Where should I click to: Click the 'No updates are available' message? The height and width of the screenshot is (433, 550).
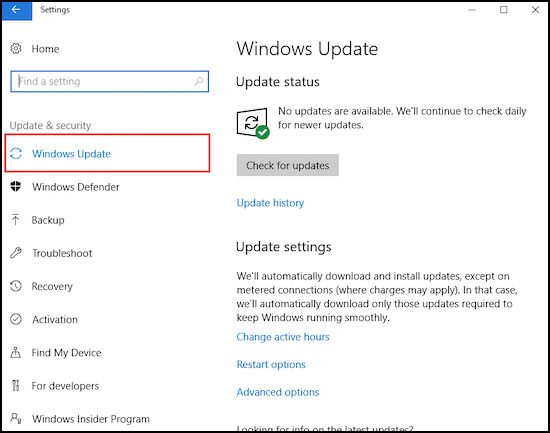402,118
